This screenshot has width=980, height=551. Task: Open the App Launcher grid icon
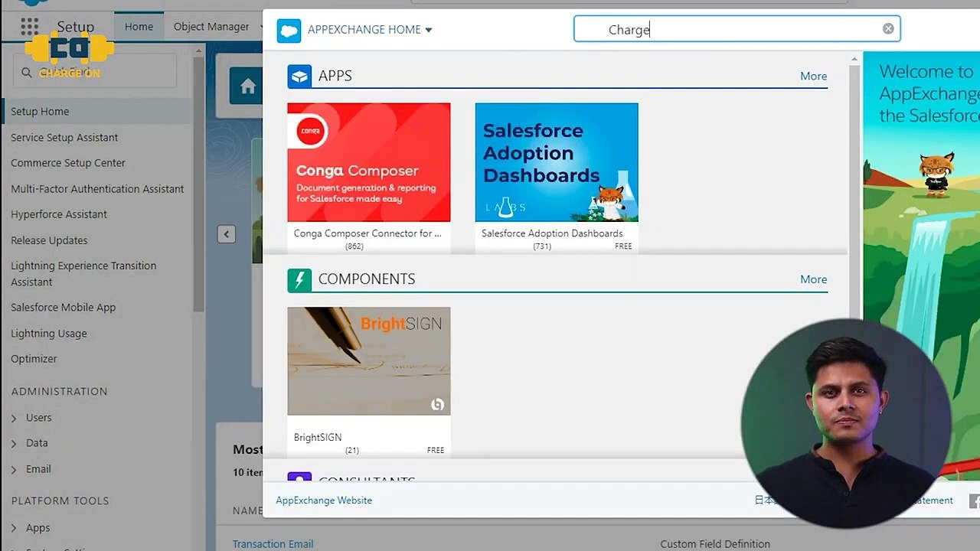pyautogui.click(x=30, y=27)
